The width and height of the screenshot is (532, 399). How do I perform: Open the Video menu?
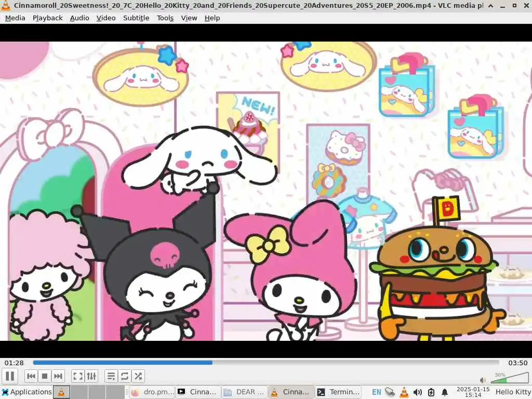coord(106,18)
